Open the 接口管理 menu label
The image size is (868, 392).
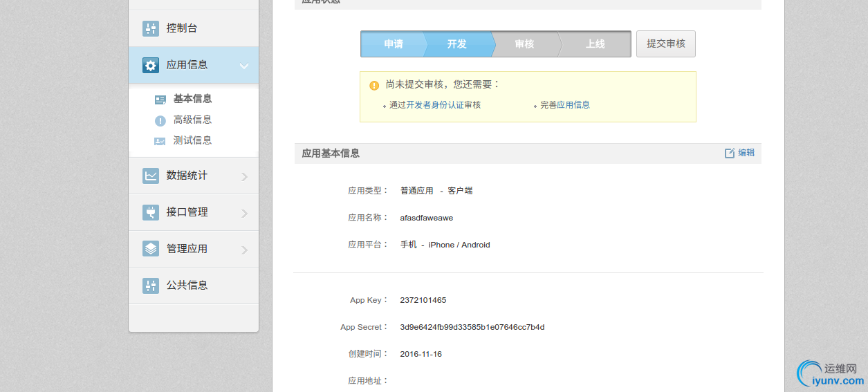187,212
